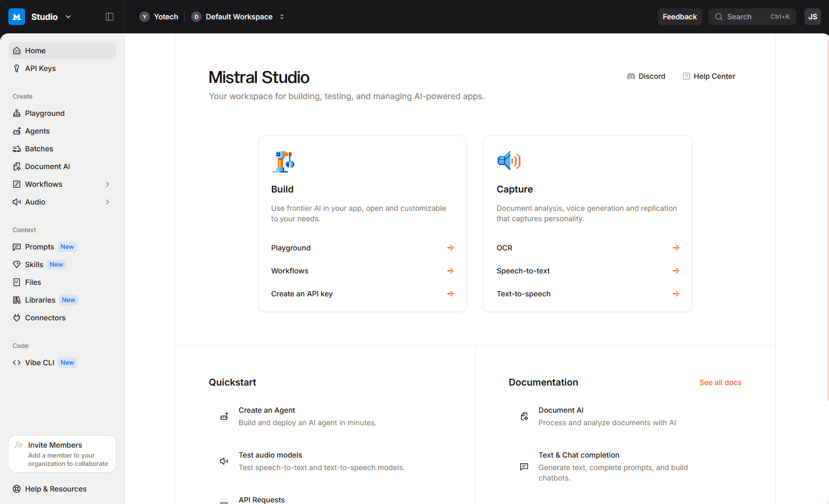This screenshot has height=504, width=829.
Task: Click the 'Mistral Studio' heading
Action: pos(259,77)
